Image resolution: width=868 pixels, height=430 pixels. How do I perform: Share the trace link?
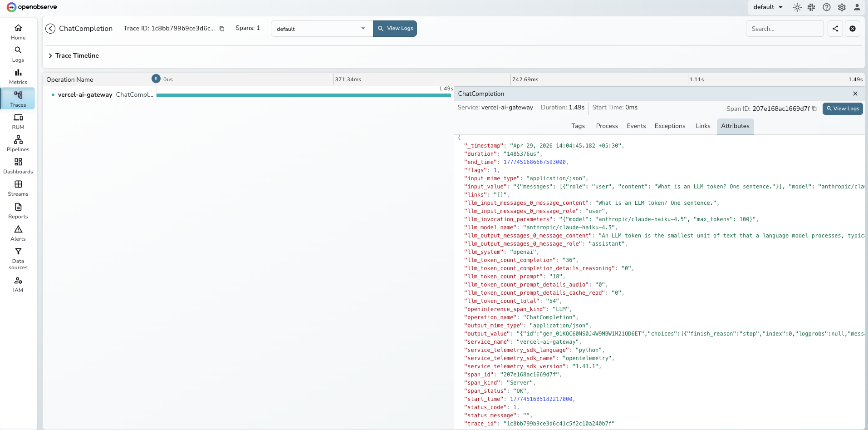tap(835, 29)
